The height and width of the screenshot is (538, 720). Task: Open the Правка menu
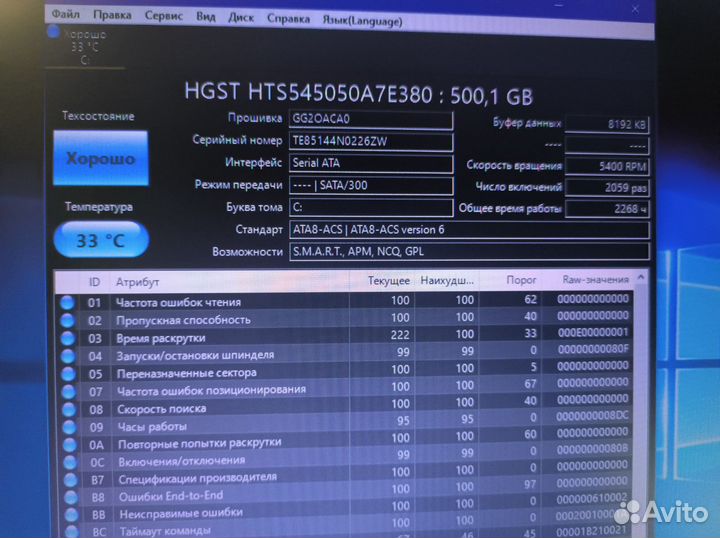tap(111, 16)
